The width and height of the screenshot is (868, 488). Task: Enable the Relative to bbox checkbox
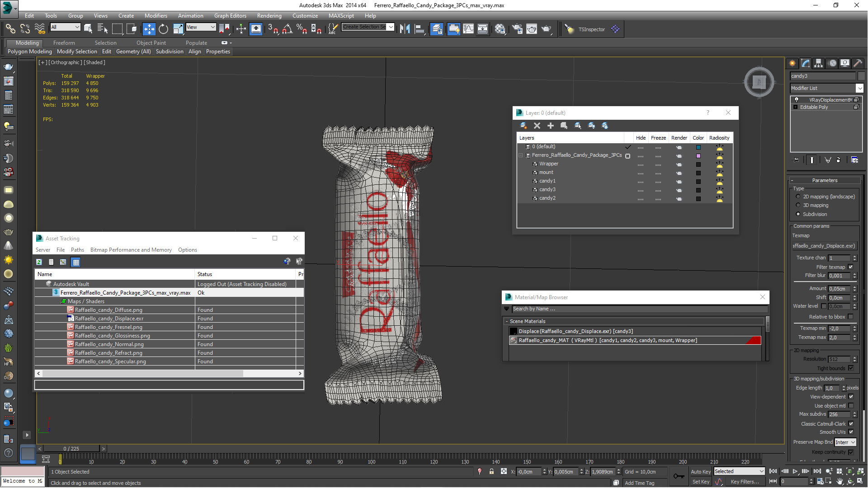[850, 317]
